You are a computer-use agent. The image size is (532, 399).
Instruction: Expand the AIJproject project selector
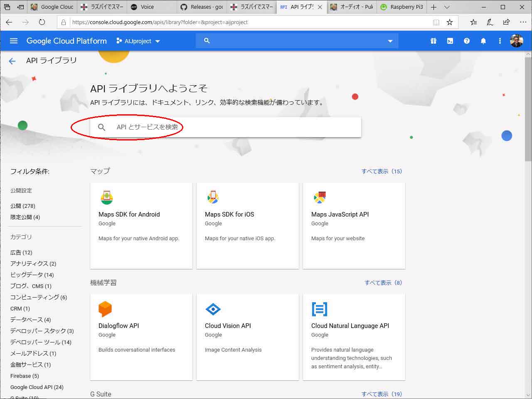(x=138, y=41)
